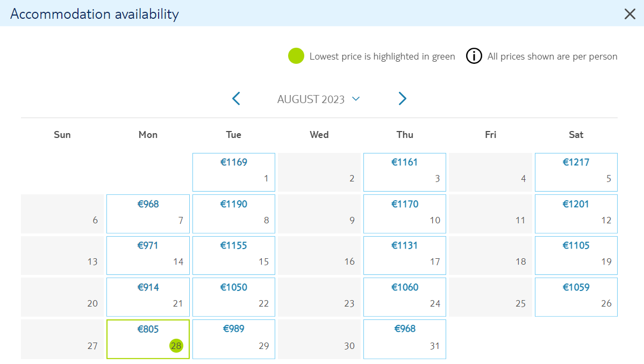Go to the next month

(402, 98)
